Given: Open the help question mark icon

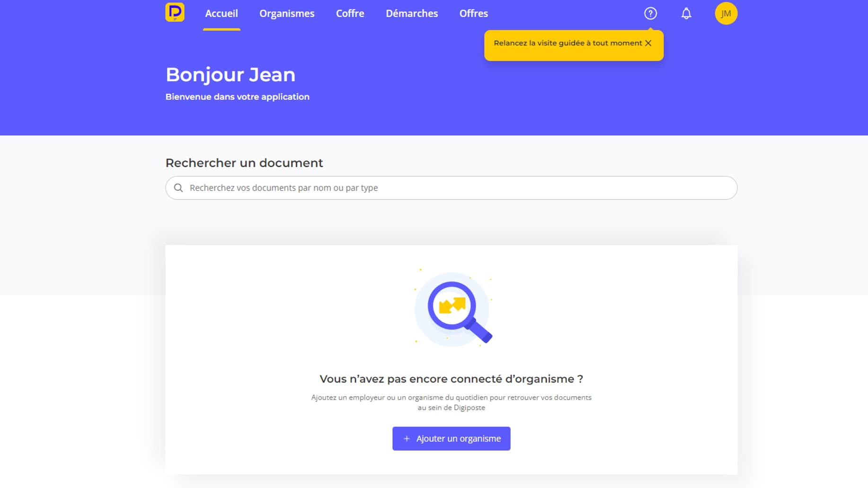Looking at the screenshot, I should [x=650, y=13].
